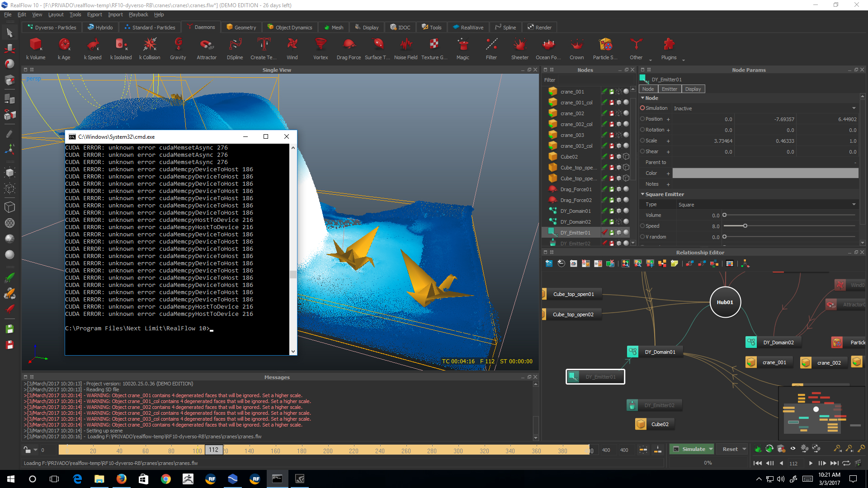Add an Attractor daemon
The width and height of the screenshot is (868, 488).
207,48
